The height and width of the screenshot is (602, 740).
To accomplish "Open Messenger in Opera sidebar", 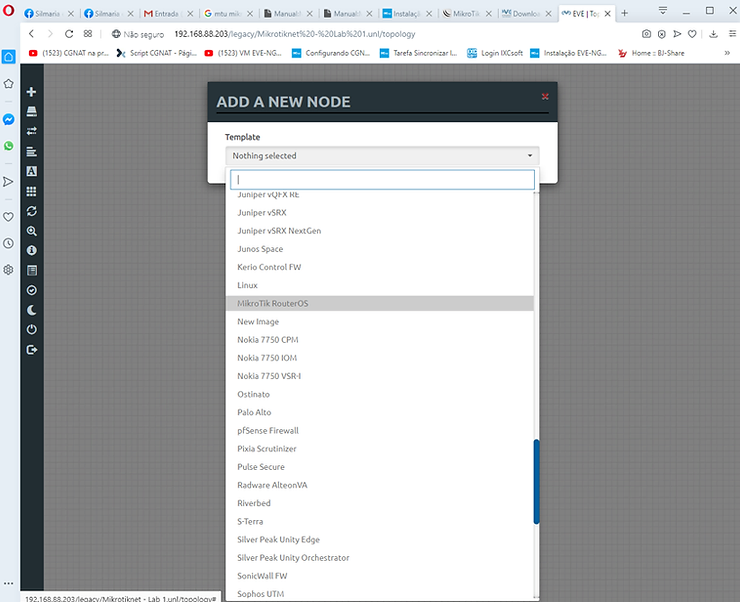I will [8, 119].
